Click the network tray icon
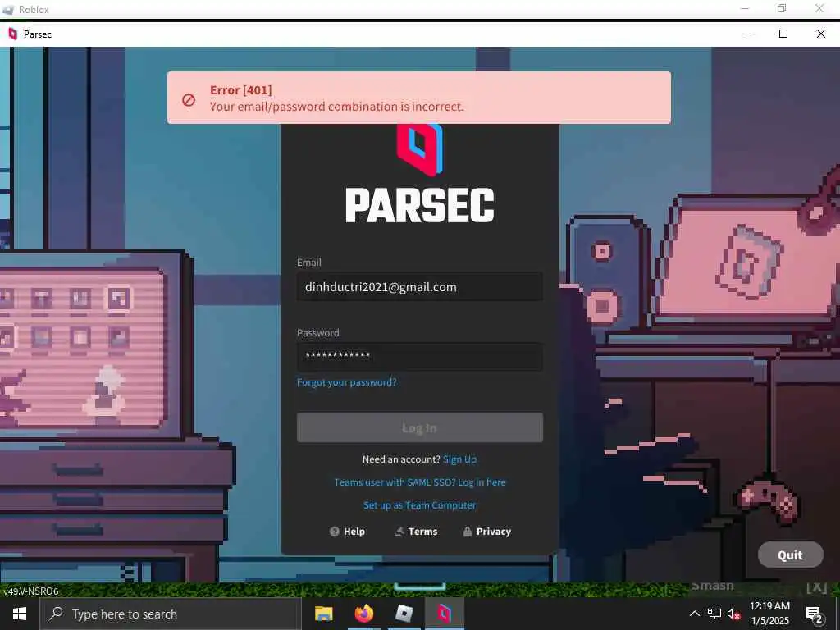The image size is (840, 630). [x=714, y=614]
